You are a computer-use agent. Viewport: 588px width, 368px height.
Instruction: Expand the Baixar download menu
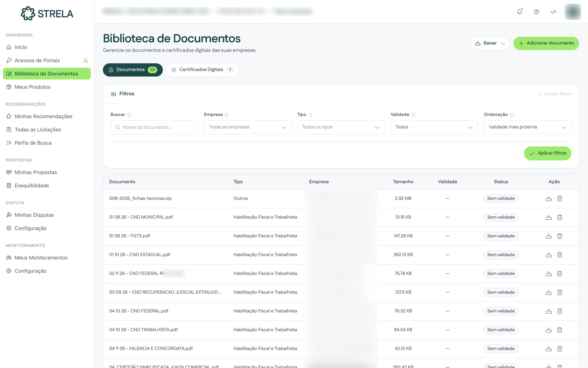(490, 43)
